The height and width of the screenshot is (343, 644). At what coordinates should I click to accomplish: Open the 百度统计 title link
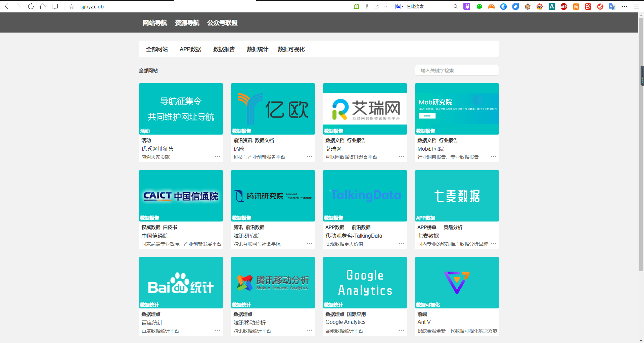click(x=152, y=323)
